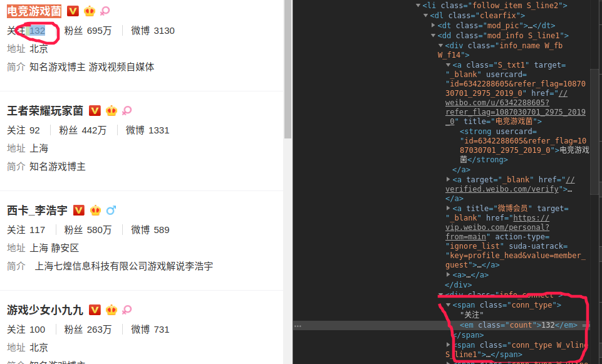
Task: Open the weibo.com/u/6342288605 href link
Action: [515, 107]
